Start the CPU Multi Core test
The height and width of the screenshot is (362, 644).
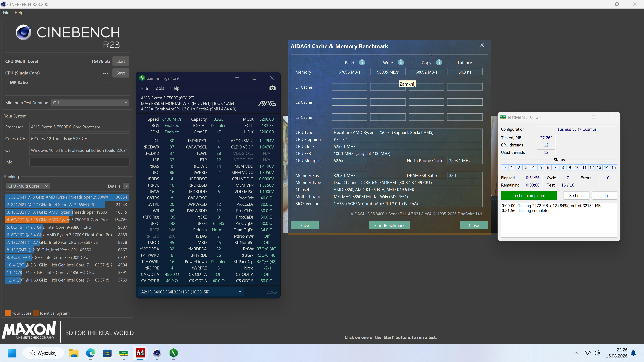coord(121,61)
